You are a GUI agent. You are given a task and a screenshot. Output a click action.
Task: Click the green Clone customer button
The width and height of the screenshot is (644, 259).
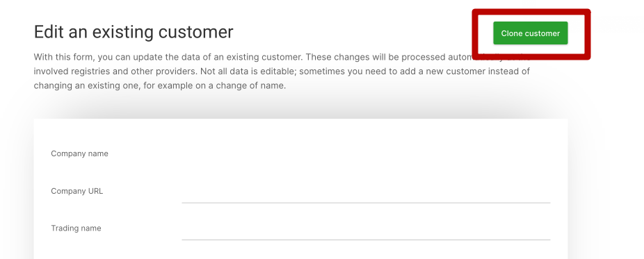pyautogui.click(x=530, y=33)
